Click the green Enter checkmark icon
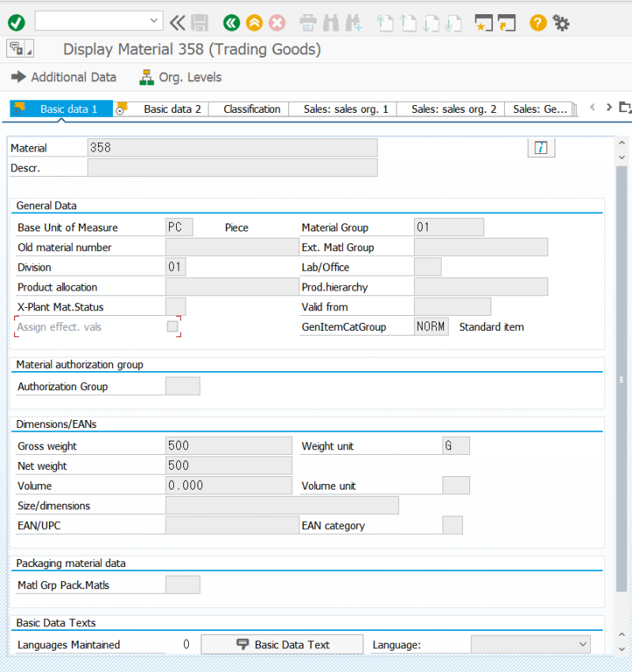Image resolution: width=632 pixels, height=672 pixels. point(17,22)
